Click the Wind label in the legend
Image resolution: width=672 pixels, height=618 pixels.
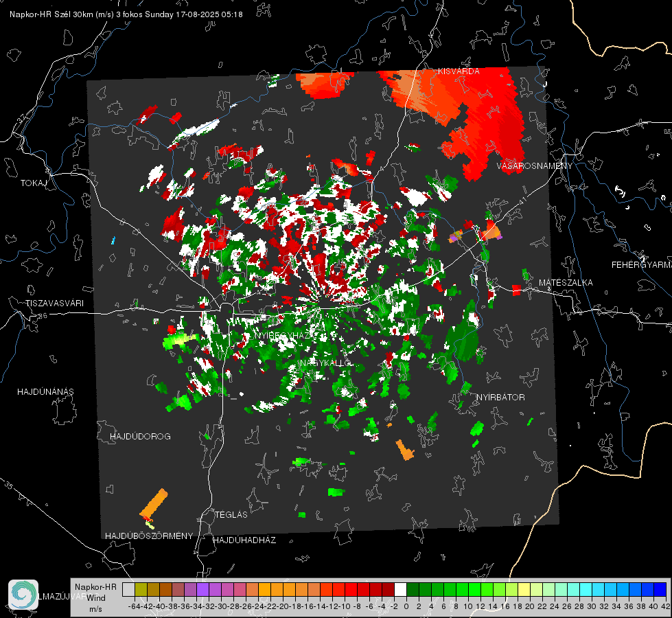96,597
